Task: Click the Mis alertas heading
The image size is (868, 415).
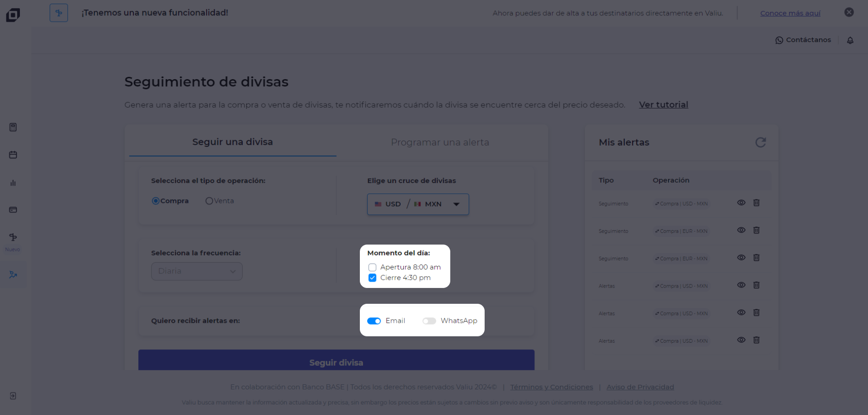Action: (x=624, y=142)
